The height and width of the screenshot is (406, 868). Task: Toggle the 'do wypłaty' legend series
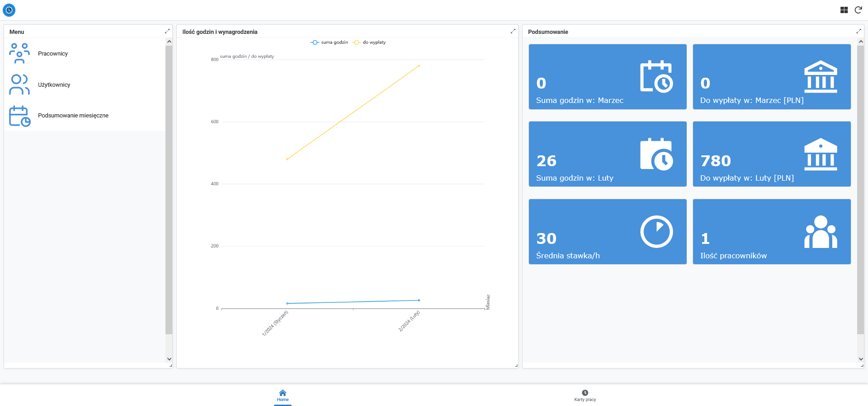point(369,42)
